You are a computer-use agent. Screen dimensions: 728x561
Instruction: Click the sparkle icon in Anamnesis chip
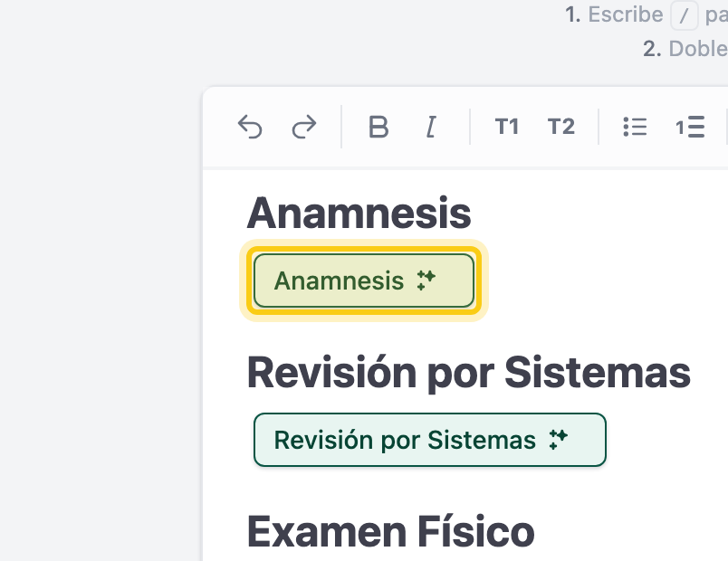coord(426,280)
